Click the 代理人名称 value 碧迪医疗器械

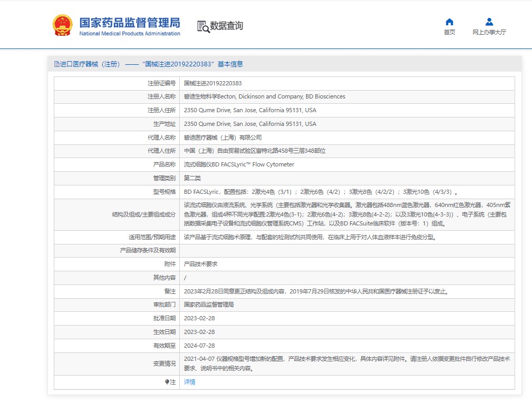tap(223, 137)
